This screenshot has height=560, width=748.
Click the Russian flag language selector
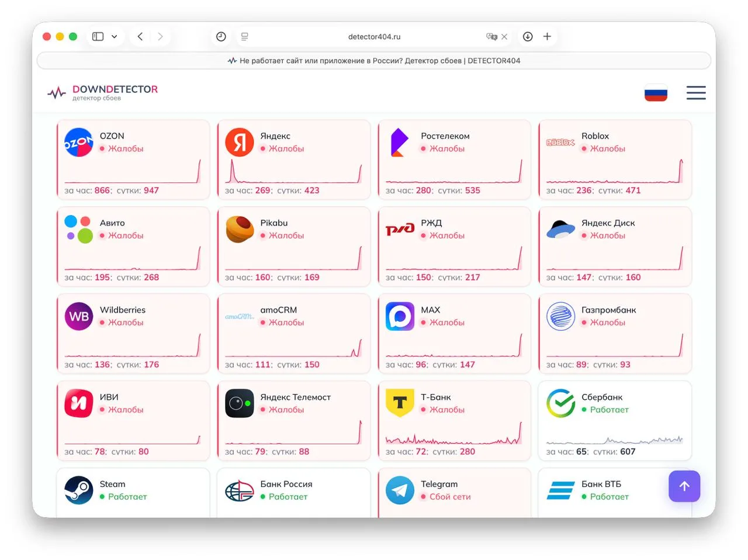coord(656,93)
